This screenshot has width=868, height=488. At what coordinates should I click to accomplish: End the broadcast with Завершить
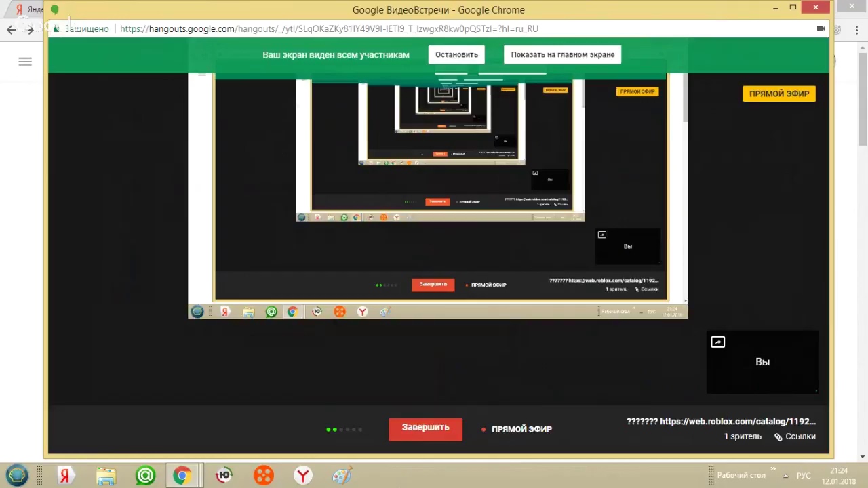tap(425, 428)
